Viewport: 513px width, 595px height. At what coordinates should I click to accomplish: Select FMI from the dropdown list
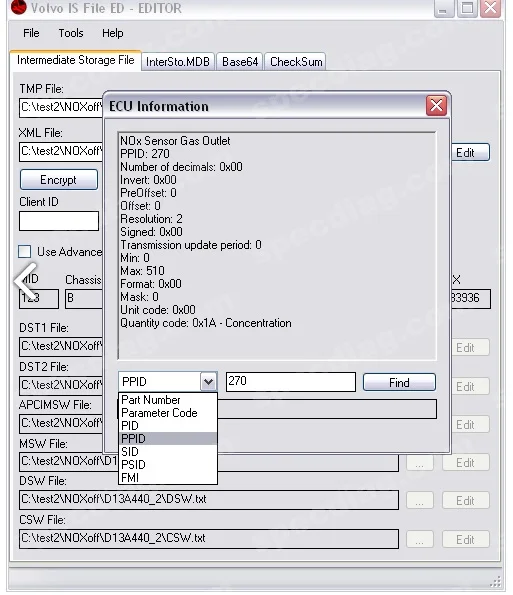168,477
